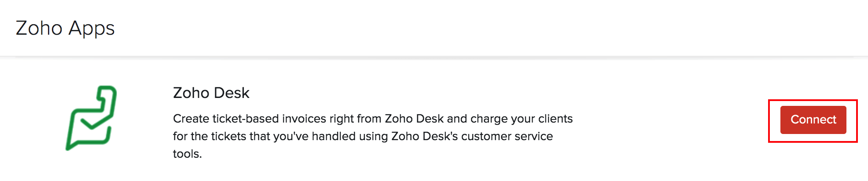Select the Zoho Desk app title

point(211,93)
